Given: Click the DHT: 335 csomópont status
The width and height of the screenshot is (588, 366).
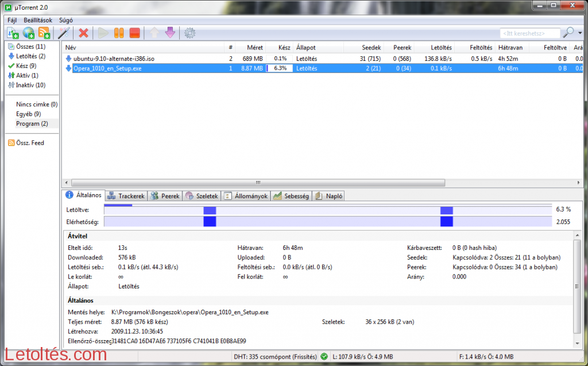Looking at the screenshot, I should (275, 357).
